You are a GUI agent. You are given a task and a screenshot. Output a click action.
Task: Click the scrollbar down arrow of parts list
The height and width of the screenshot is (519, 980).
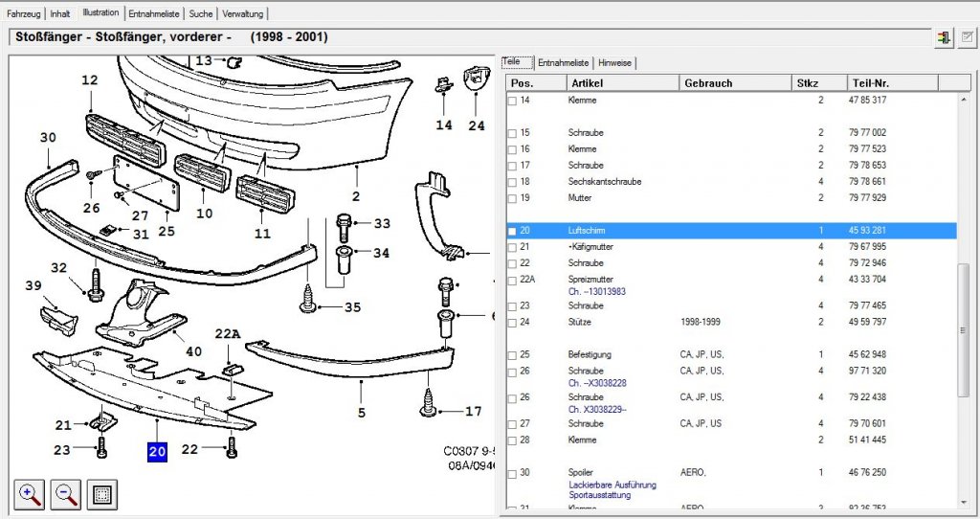(964, 502)
